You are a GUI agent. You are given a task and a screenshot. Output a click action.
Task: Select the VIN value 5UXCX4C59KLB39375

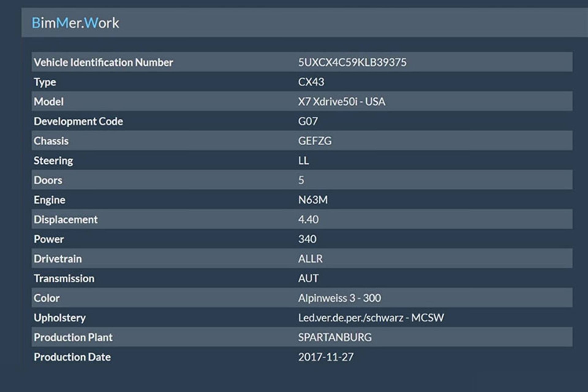pos(352,62)
